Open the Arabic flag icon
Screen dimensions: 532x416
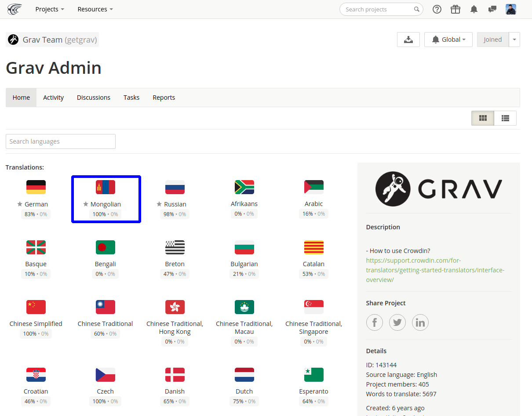click(314, 187)
